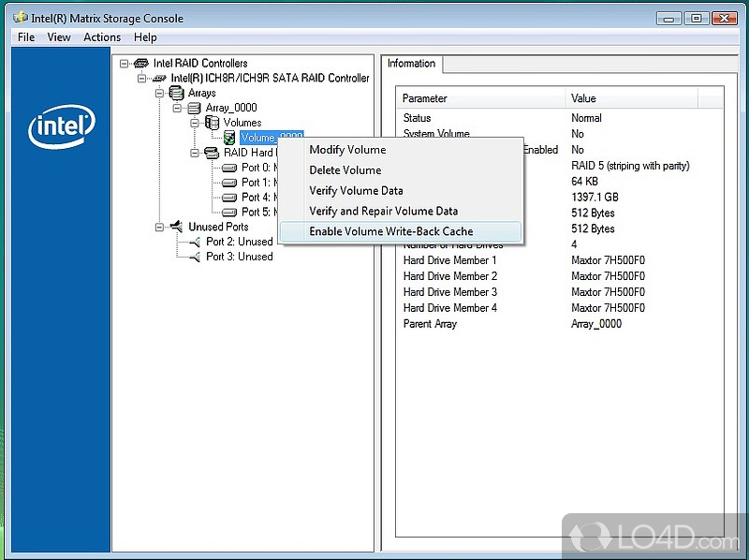Click the Intel RAID Controllers root icon
The image size is (749, 560).
click(x=141, y=64)
